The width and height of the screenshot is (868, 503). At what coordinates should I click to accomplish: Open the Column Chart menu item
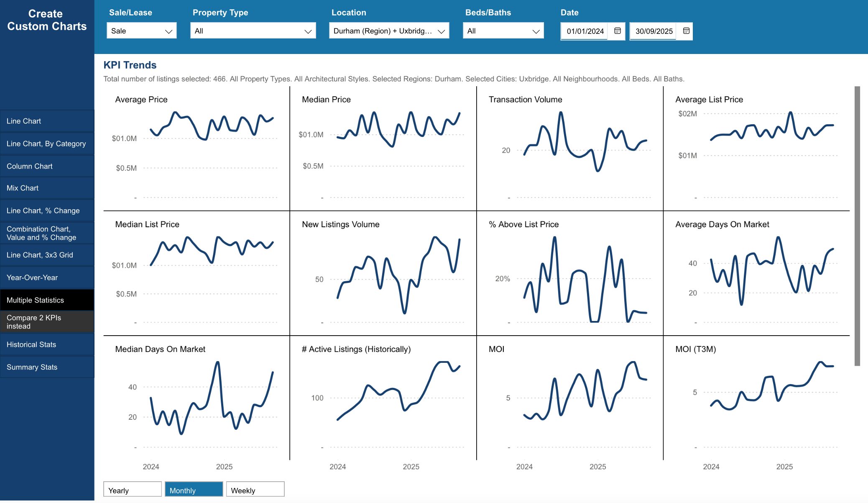[47, 166]
